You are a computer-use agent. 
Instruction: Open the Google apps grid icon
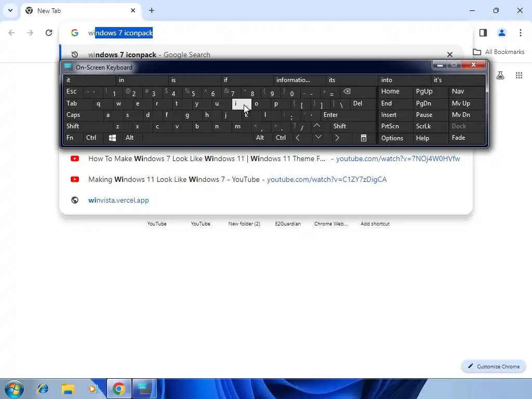(x=519, y=75)
